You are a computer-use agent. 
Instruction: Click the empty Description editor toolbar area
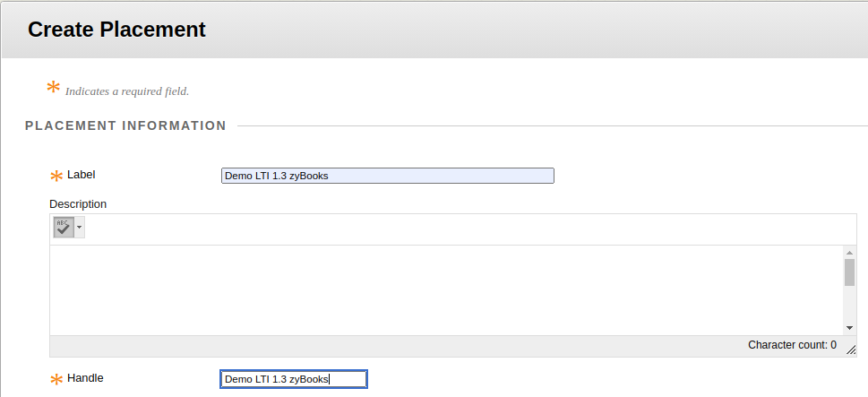point(470,229)
